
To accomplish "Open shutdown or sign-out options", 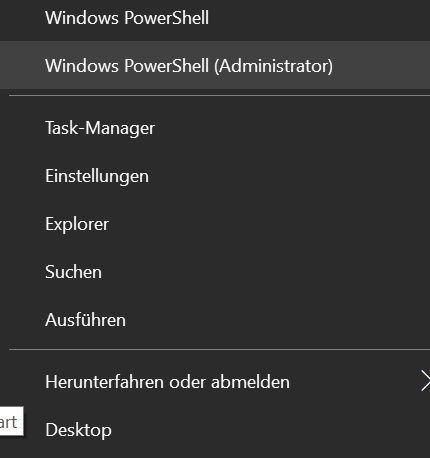I will [x=215, y=382].
